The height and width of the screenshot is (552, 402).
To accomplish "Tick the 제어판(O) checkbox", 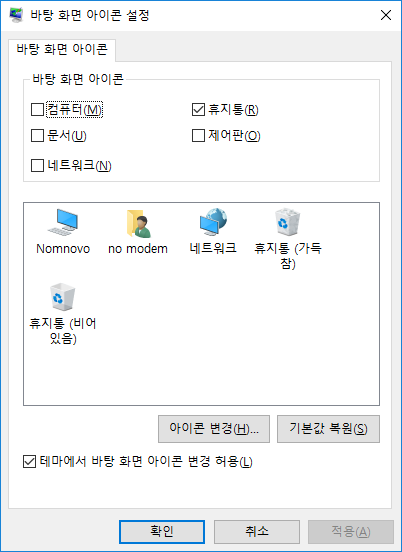I will tap(198, 136).
